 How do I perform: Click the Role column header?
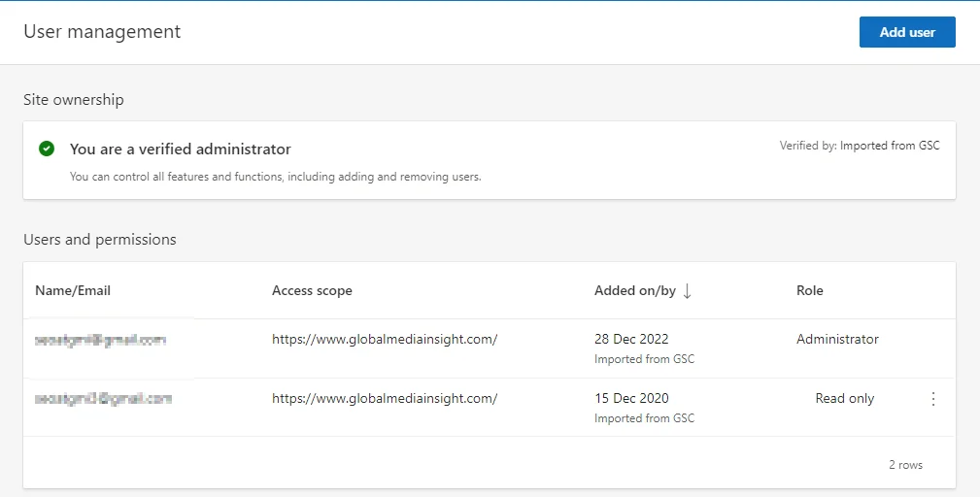[x=810, y=291]
